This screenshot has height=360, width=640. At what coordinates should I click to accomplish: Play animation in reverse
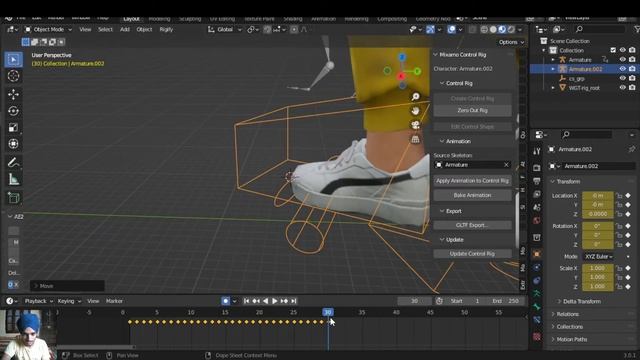[x=265, y=301]
